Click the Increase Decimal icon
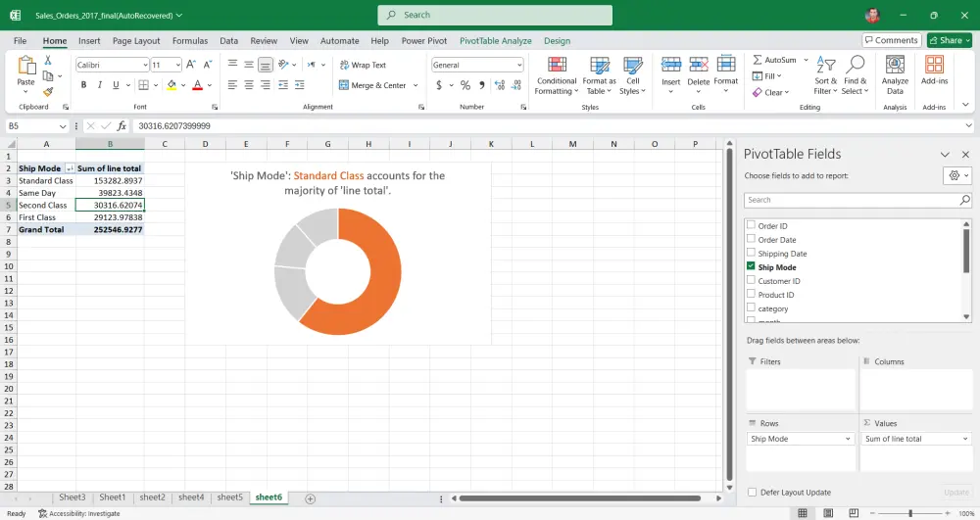This screenshot has width=980, height=520. [x=500, y=85]
